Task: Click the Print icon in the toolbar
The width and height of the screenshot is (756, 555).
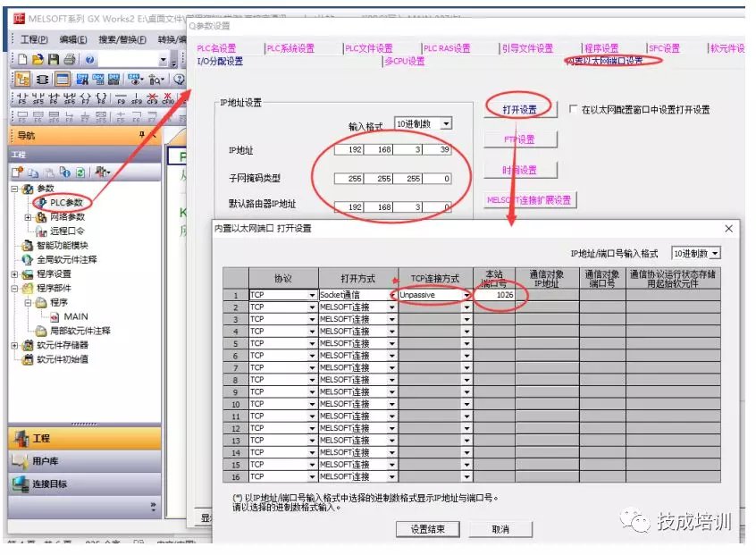Action: pos(68,59)
